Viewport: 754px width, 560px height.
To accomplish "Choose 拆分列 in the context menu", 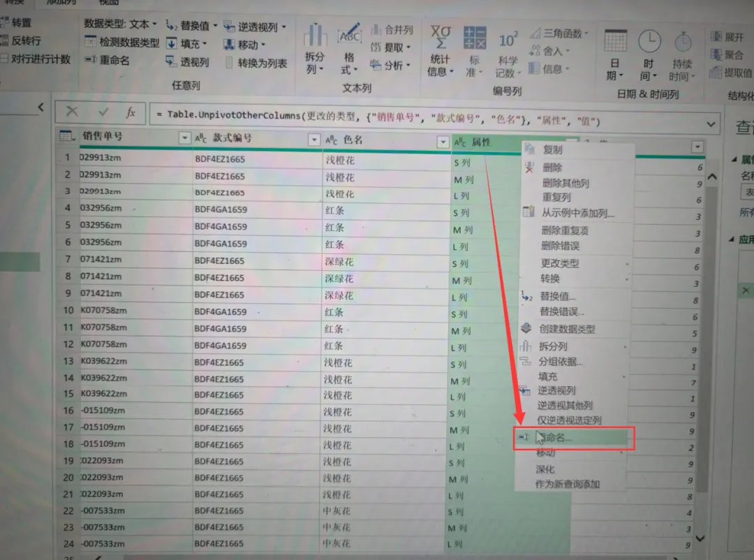I will [x=553, y=346].
